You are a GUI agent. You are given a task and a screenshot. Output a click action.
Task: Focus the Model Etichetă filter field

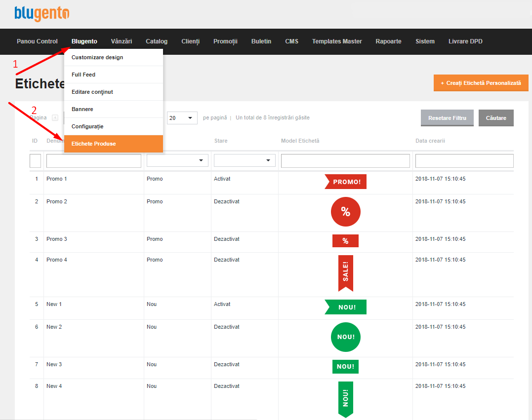coord(345,161)
